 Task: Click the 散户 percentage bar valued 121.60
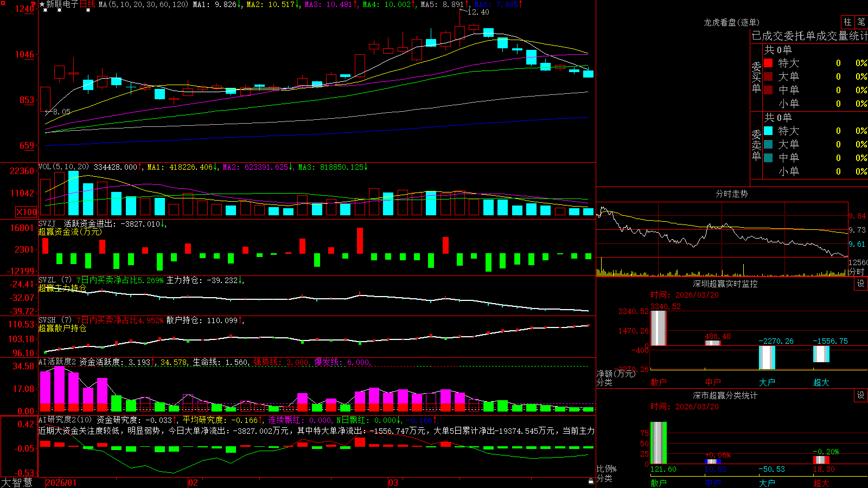659,443
